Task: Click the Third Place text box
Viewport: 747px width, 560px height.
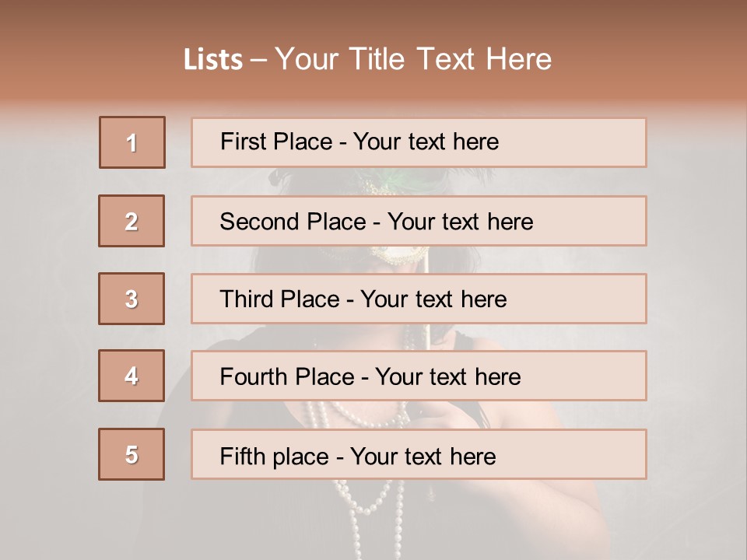Action: tap(419, 299)
